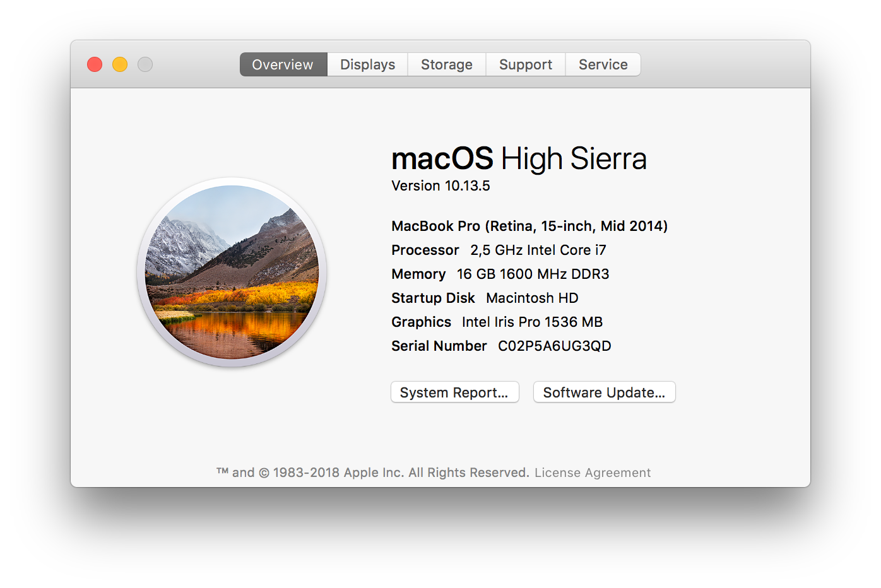The image size is (881, 588).
Task: Click the Memory label
Action: (418, 274)
